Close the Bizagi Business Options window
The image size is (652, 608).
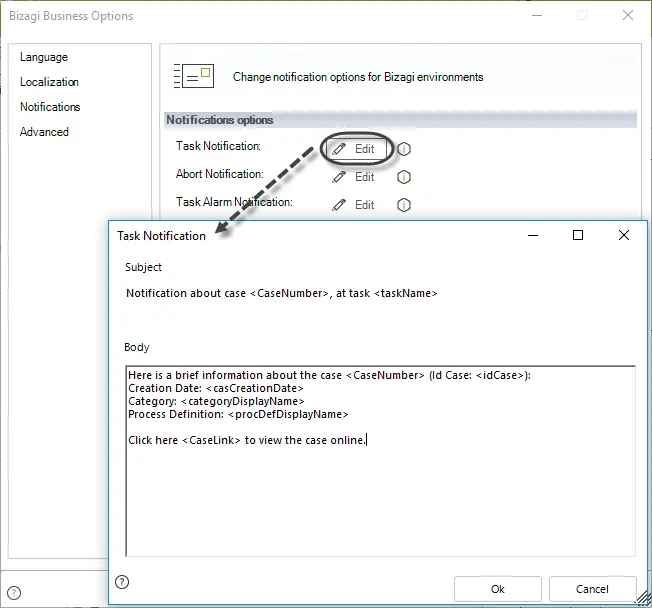click(x=628, y=15)
